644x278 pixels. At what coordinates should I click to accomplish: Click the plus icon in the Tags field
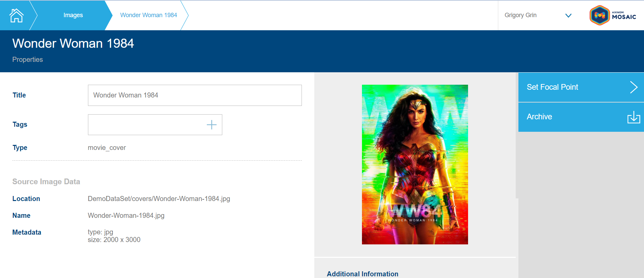point(212,125)
